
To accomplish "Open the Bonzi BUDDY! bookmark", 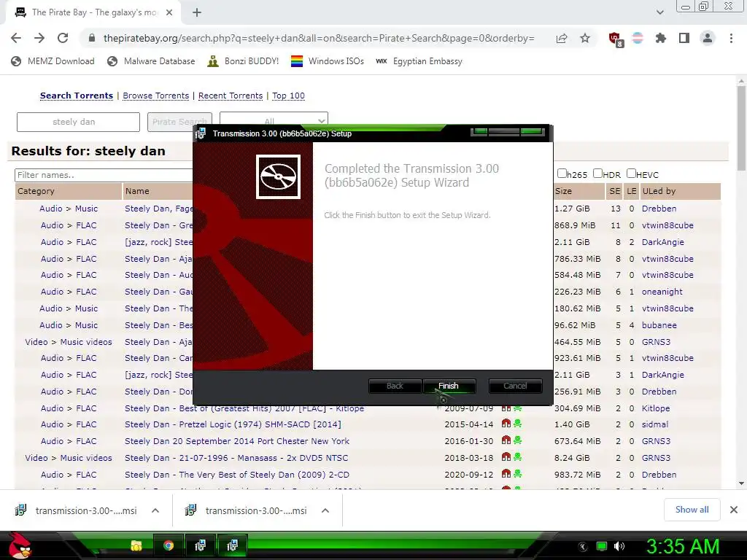I will coord(244,61).
